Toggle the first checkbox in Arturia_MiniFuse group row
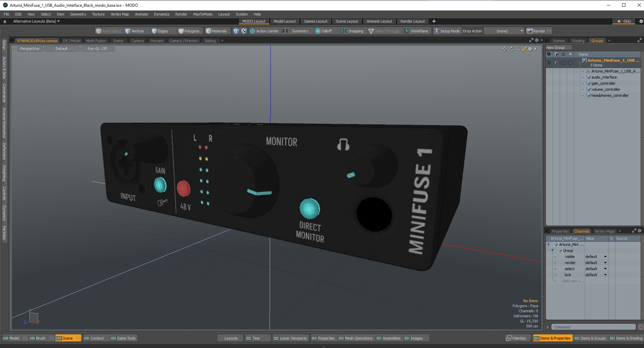Screen dimensions: 644x348 (563, 63)
